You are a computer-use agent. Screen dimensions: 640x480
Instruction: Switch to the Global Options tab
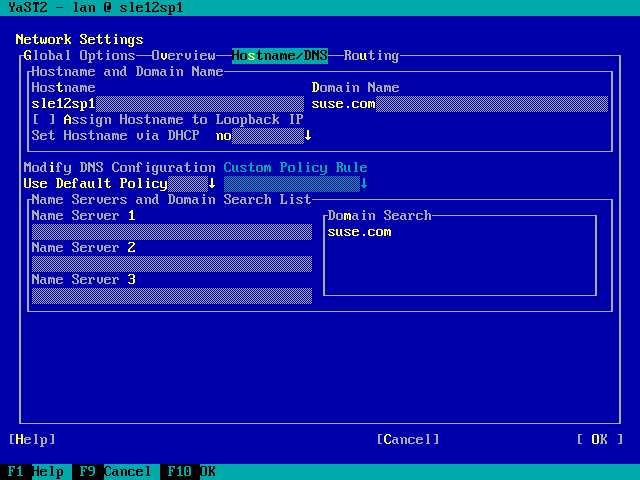79,56
